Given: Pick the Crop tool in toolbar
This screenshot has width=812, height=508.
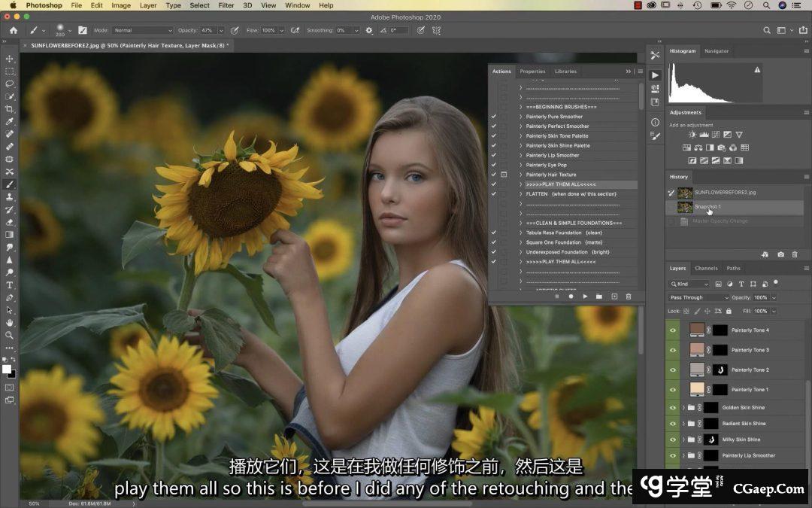Looking at the screenshot, I should 10,109.
